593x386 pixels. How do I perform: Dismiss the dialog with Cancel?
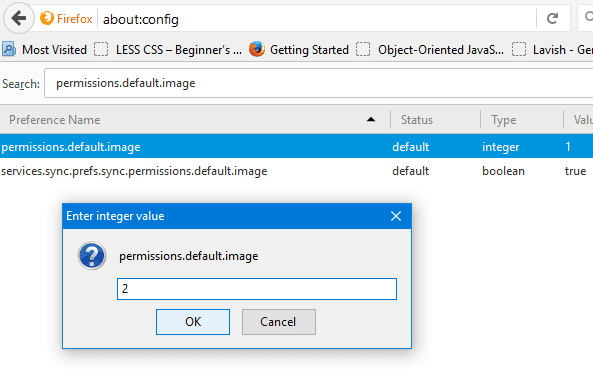pyautogui.click(x=279, y=322)
